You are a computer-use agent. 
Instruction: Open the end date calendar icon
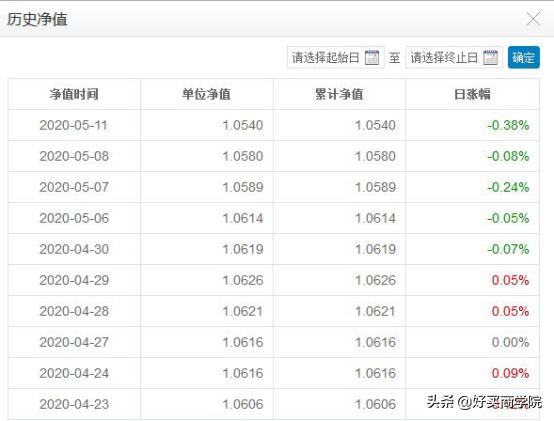(490, 57)
